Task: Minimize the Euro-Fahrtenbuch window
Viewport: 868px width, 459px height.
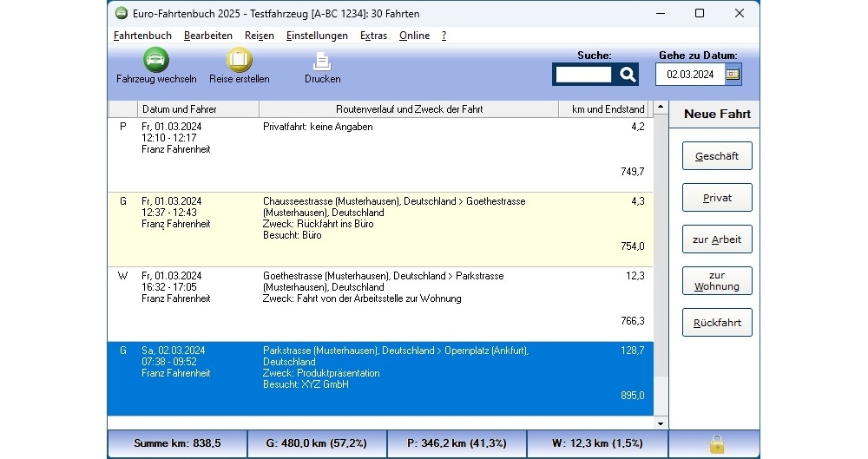Action: point(661,13)
